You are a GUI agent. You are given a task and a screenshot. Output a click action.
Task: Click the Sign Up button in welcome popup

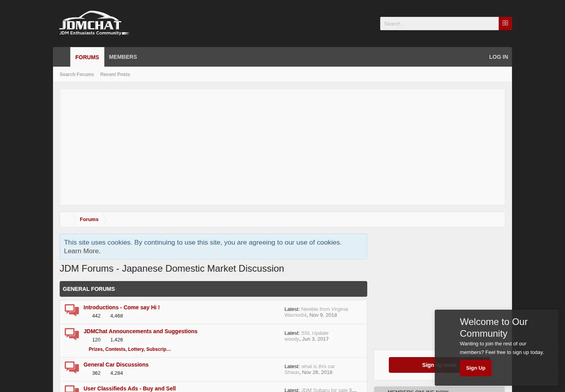[x=476, y=368]
